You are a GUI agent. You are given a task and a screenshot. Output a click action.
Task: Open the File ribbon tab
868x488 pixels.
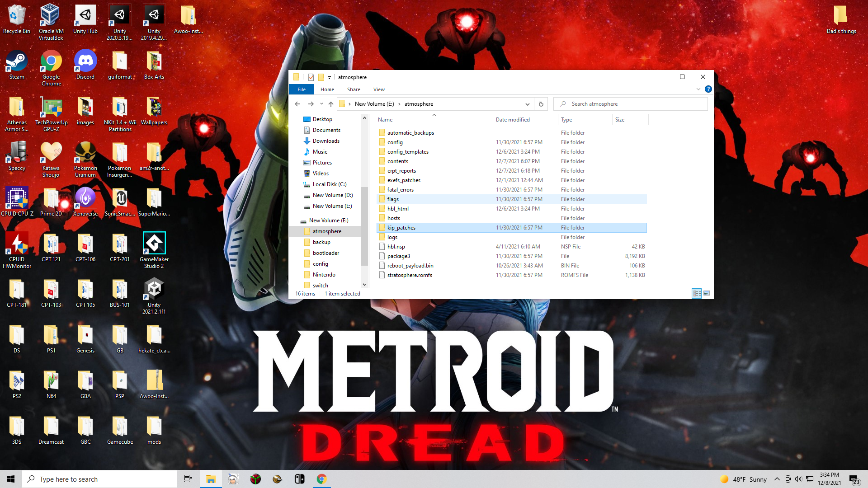click(302, 89)
